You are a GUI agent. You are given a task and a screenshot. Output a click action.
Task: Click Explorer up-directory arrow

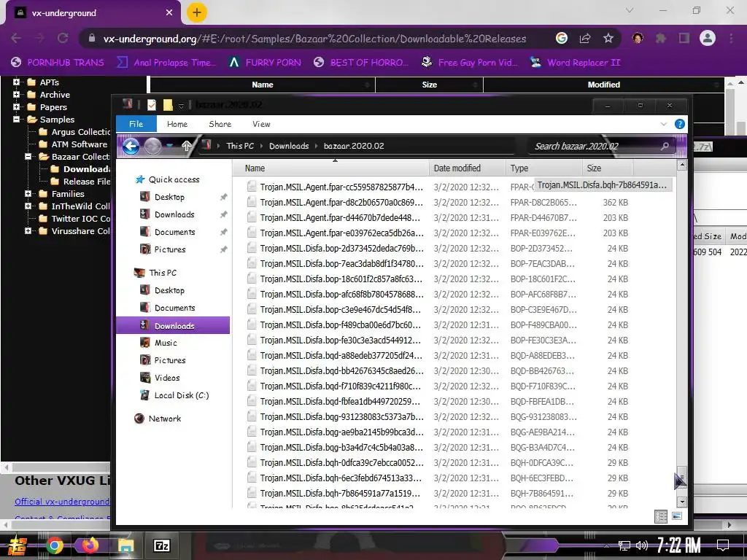(x=187, y=146)
